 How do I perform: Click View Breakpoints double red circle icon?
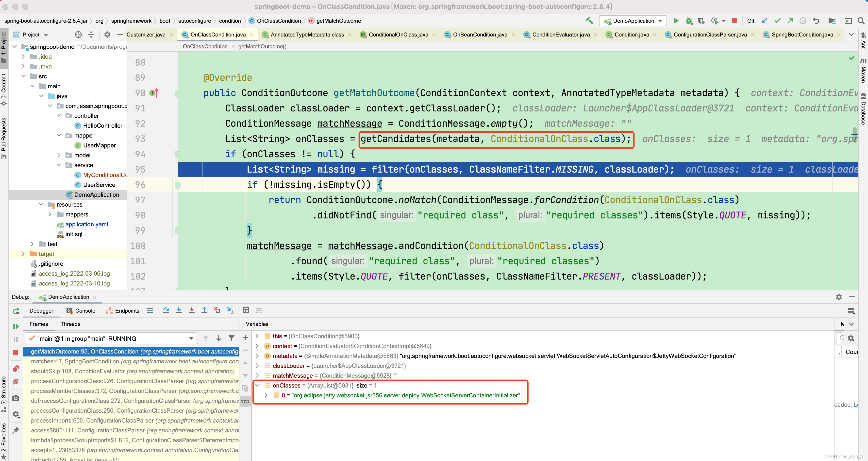click(x=16, y=368)
